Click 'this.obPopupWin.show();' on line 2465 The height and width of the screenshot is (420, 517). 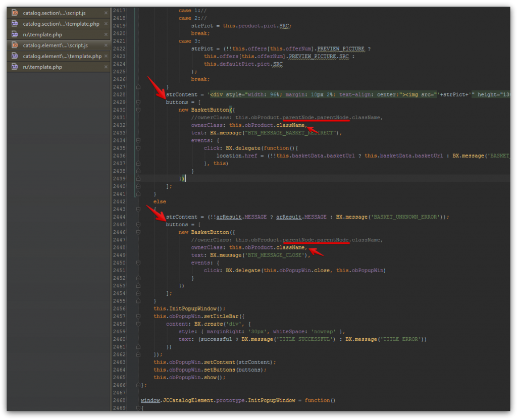coord(190,378)
